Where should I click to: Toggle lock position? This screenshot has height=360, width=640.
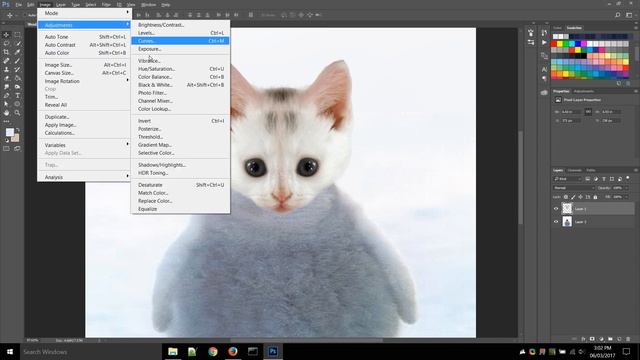point(580,197)
